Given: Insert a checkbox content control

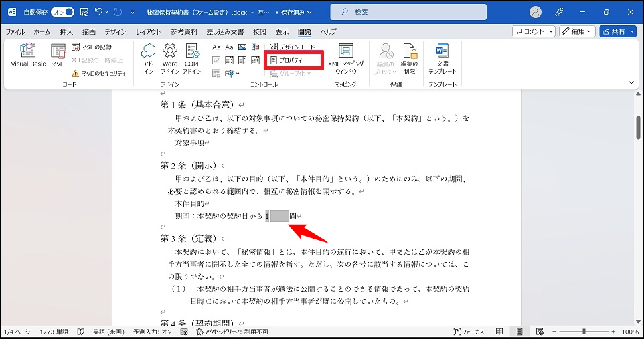Looking at the screenshot, I should click(216, 60).
